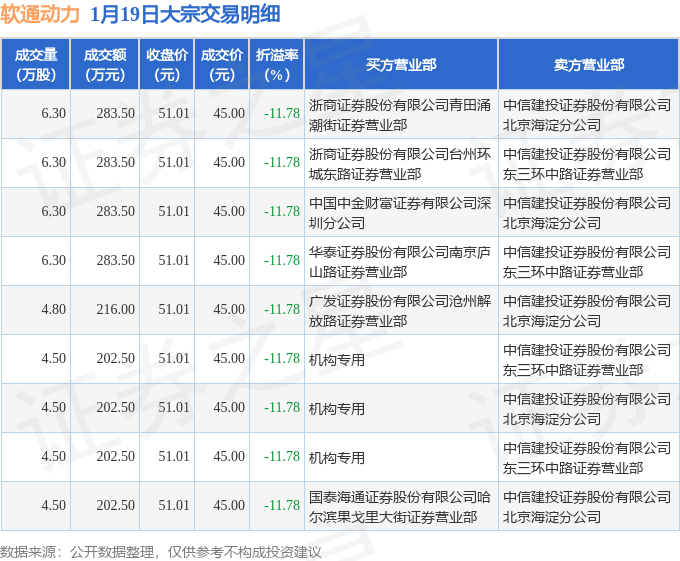Click trade price 45.00 in 青田涌潮街 row

pos(229,114)
